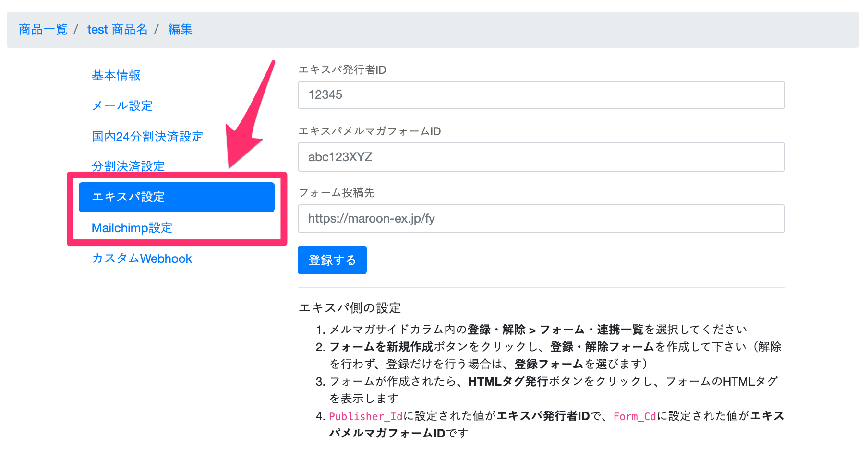Click the エキスパ側の設定 heading
868x471 pixels.
coord(350,308)
